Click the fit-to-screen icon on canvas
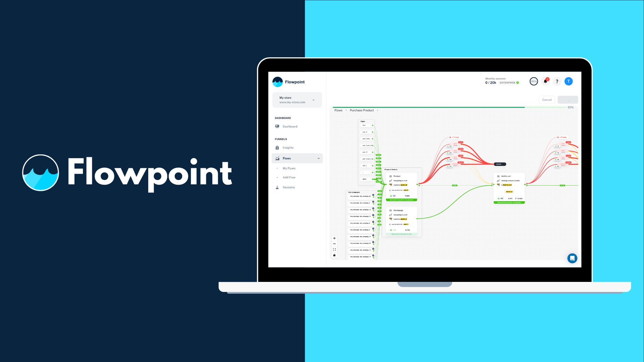Screen dimensions: 644x362 [334, 249]
